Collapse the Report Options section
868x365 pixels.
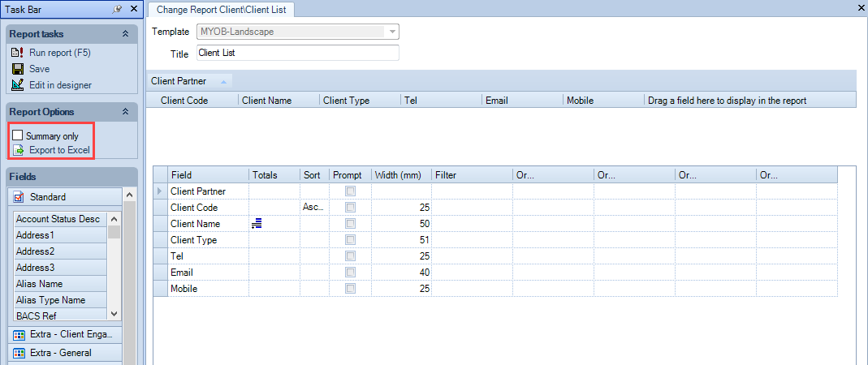pyautogui.click(x=126, y=112)
